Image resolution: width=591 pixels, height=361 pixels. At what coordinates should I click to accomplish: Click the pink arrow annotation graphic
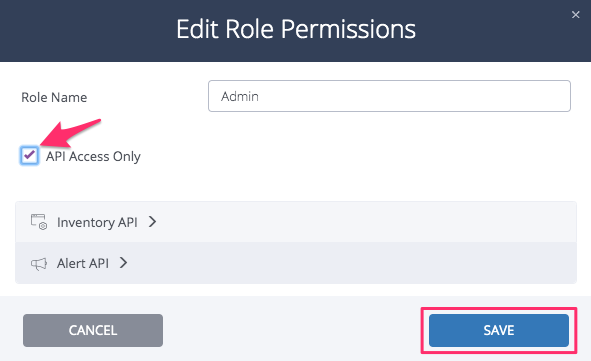(71, 133)
